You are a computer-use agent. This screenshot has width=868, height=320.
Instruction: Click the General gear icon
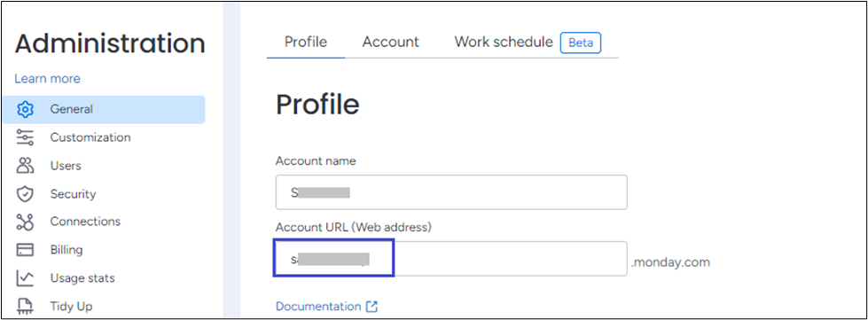click(x=26, y=110)
